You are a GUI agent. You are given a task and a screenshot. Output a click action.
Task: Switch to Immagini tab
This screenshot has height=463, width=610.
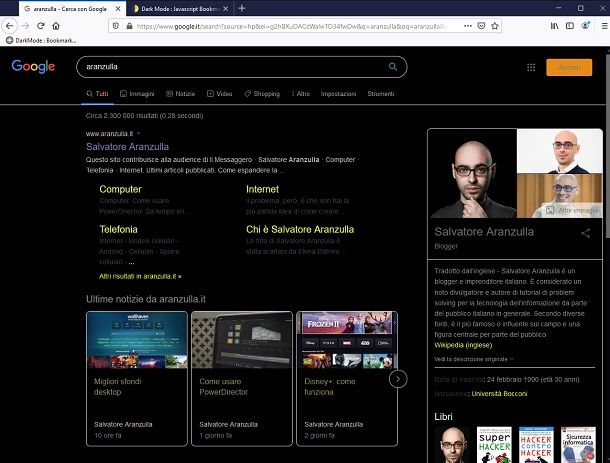click(137, 94)
